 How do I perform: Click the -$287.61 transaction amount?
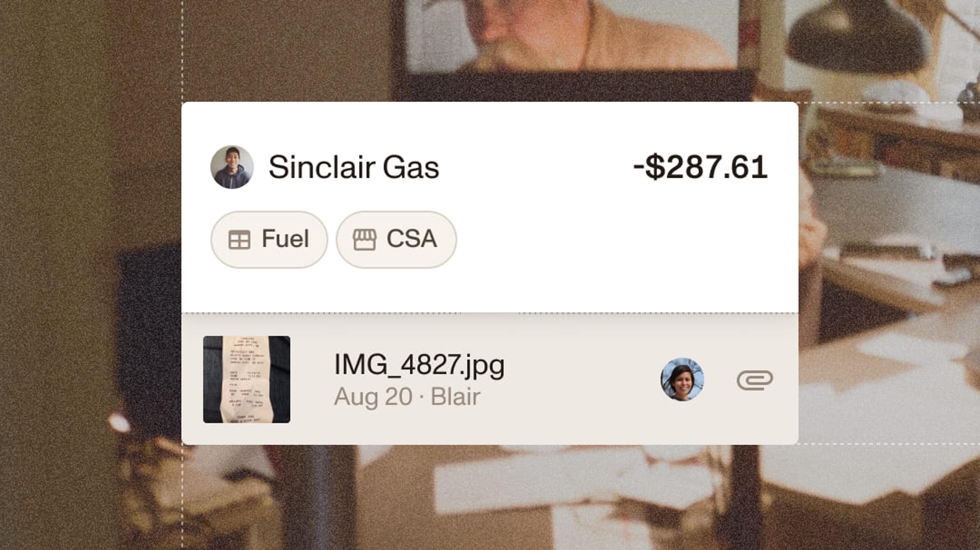point(700,167)
